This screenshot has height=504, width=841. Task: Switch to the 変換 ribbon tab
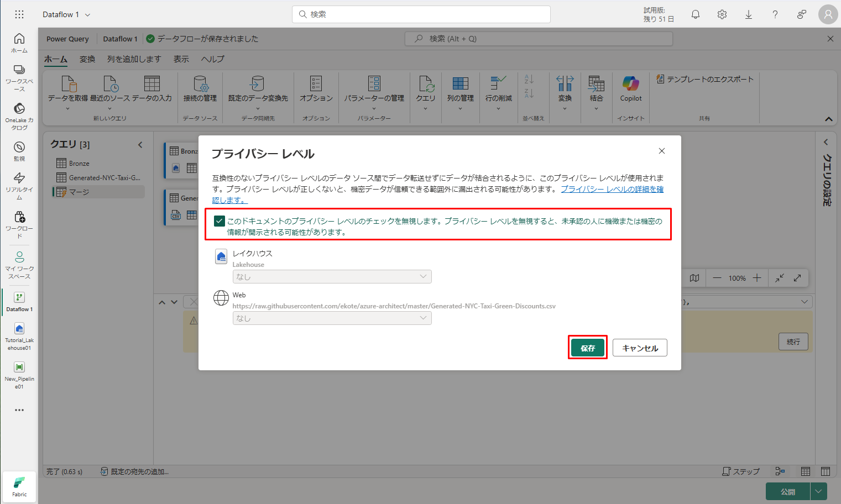pos(87,59)
